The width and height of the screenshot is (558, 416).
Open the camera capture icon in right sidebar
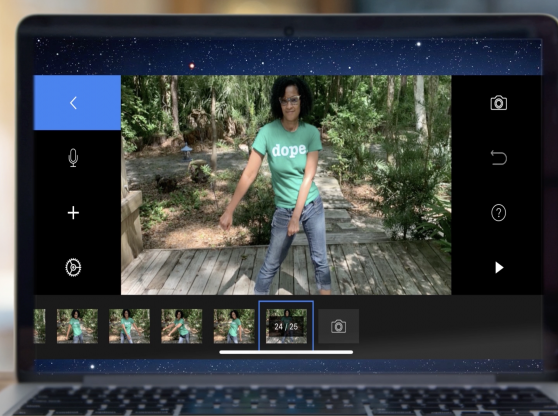499,103
